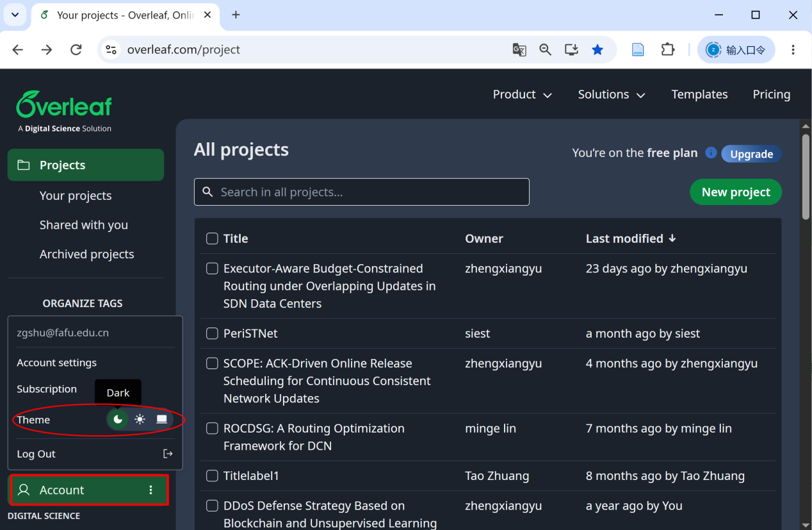
Task: Open Chrome three-dot menu
Action: pos(793,49)
